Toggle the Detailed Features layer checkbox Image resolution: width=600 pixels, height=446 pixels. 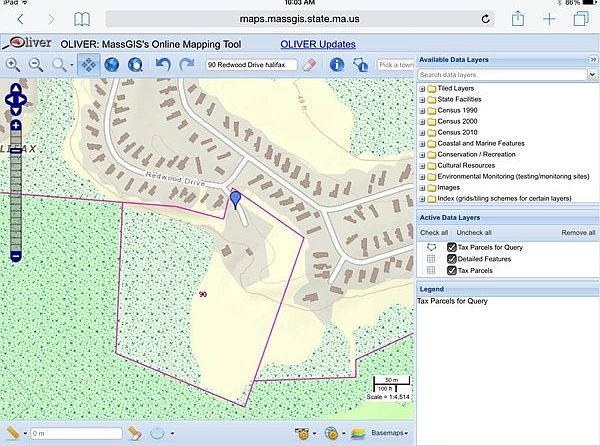pyautogui.click(x=452, y=258)
